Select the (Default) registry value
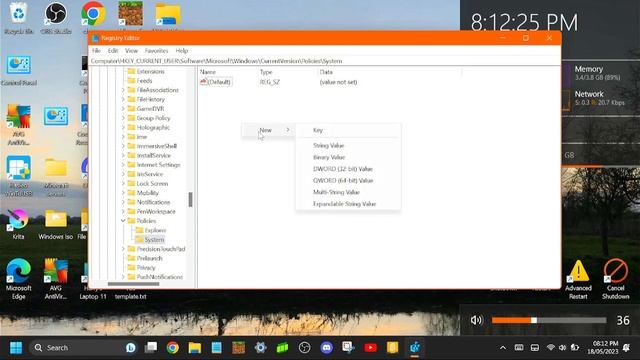Viewport: 640px width, 360px height. (216, 82)
